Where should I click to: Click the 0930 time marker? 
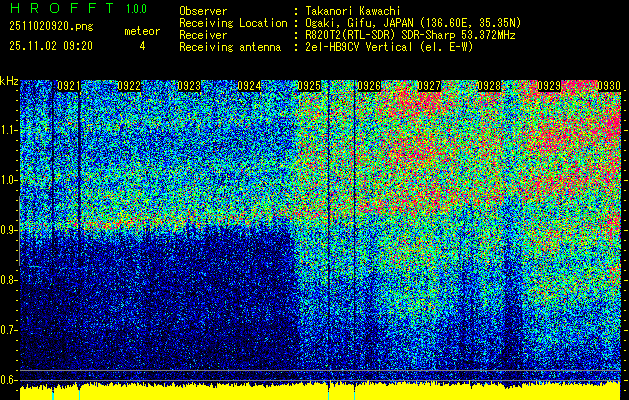click(x=609, y=86)
